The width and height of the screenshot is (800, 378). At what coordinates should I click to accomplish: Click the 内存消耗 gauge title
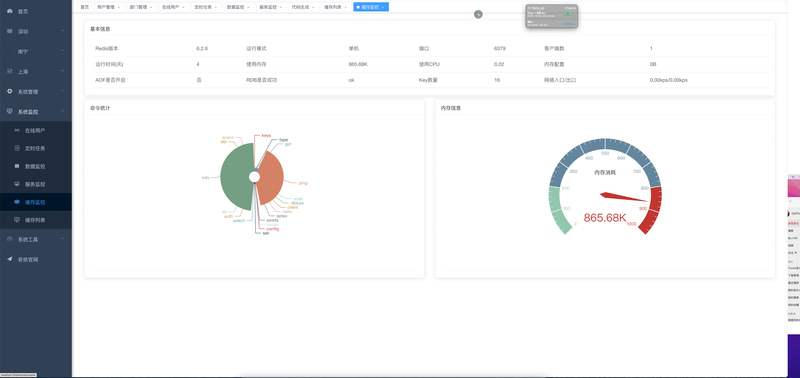(x=605, y=172)
